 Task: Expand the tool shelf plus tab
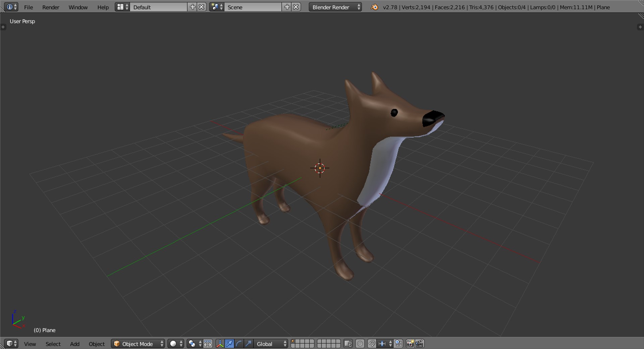(x=3, y=27)
